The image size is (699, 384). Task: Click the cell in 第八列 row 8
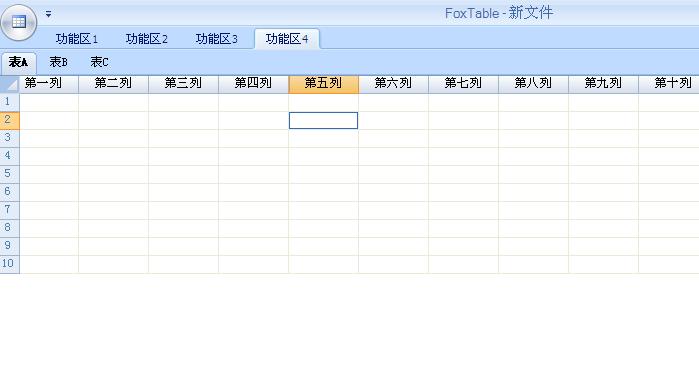coord(533,228)
